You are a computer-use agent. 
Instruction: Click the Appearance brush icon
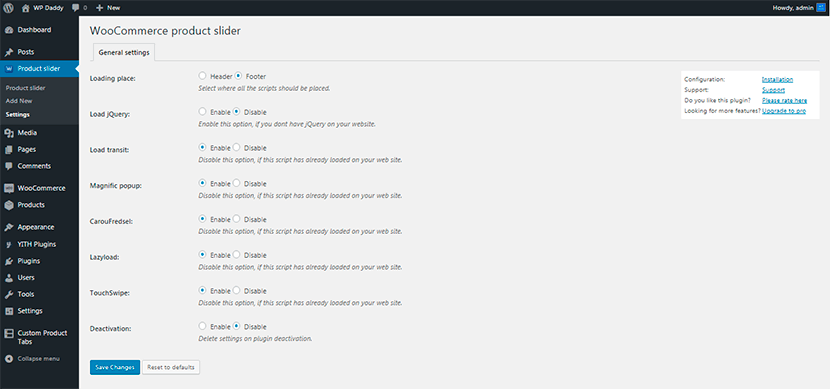tap(9, 227)
